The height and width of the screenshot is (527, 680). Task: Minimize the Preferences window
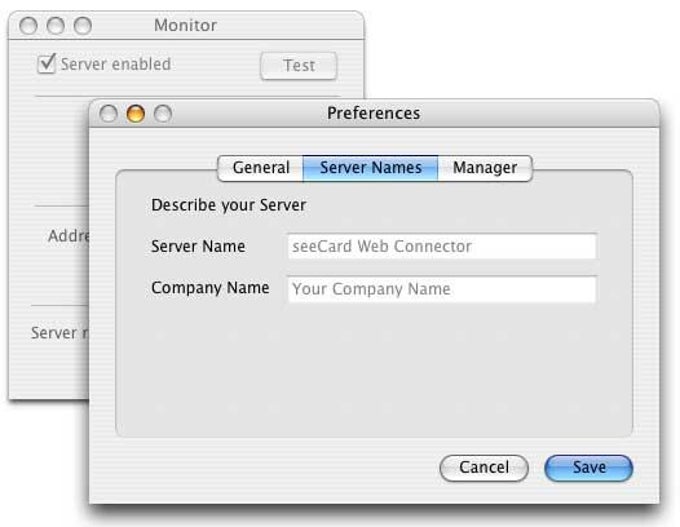(x=135, y=114)
